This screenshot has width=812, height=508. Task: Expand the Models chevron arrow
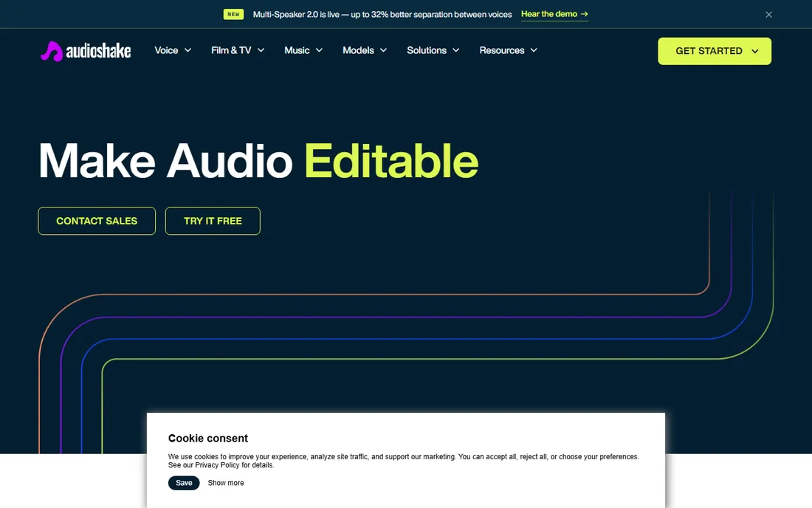click(383, 50)
